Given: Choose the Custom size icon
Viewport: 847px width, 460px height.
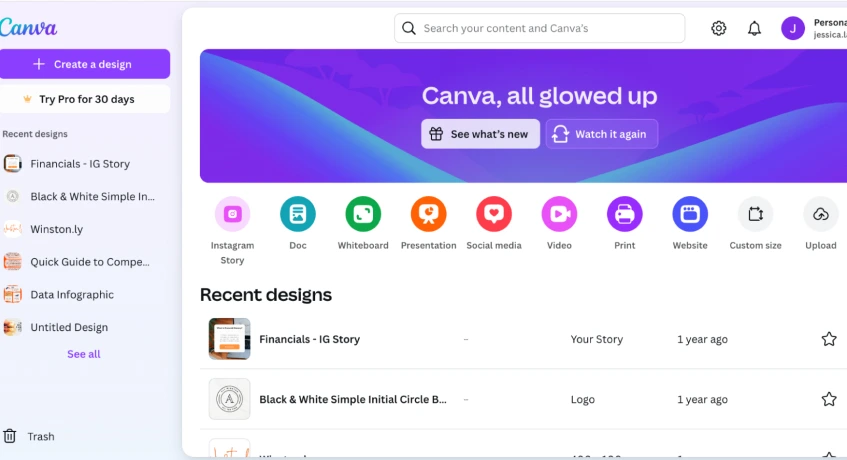Looking at the screenshot, I should click(x=755, y=214).
